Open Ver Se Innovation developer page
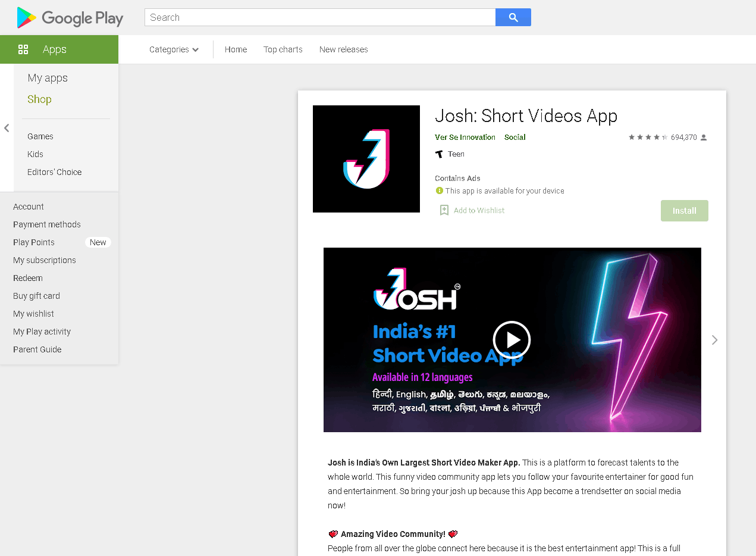 coord(465,138)
